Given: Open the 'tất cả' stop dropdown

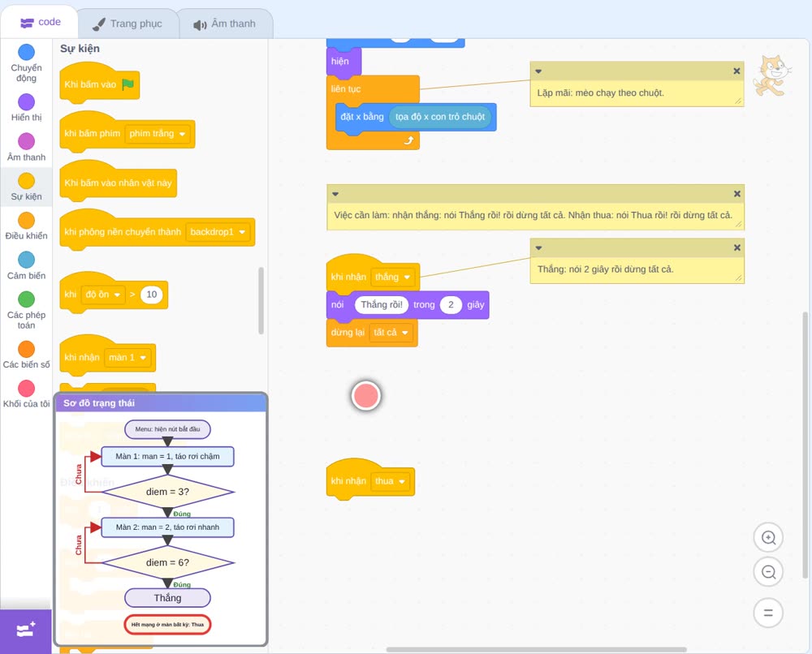Looking at the screenshot, I should pos(391,332).
